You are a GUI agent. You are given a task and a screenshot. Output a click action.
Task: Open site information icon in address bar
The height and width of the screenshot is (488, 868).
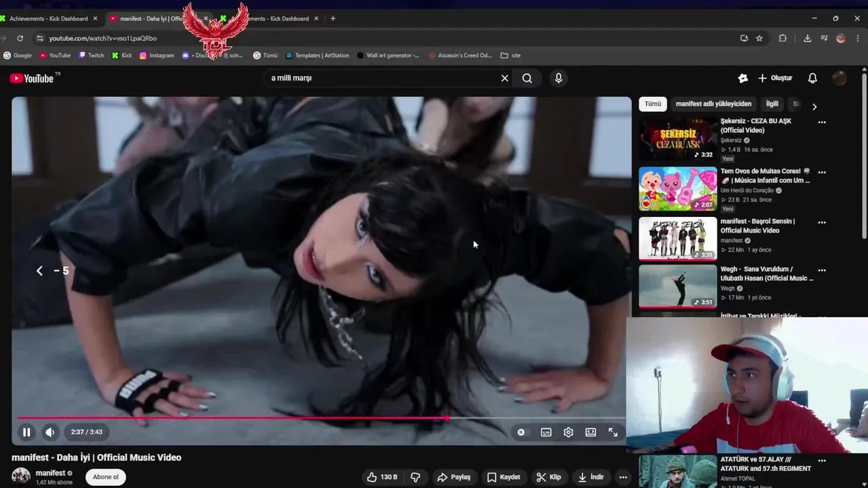click(x=40, y=39)
